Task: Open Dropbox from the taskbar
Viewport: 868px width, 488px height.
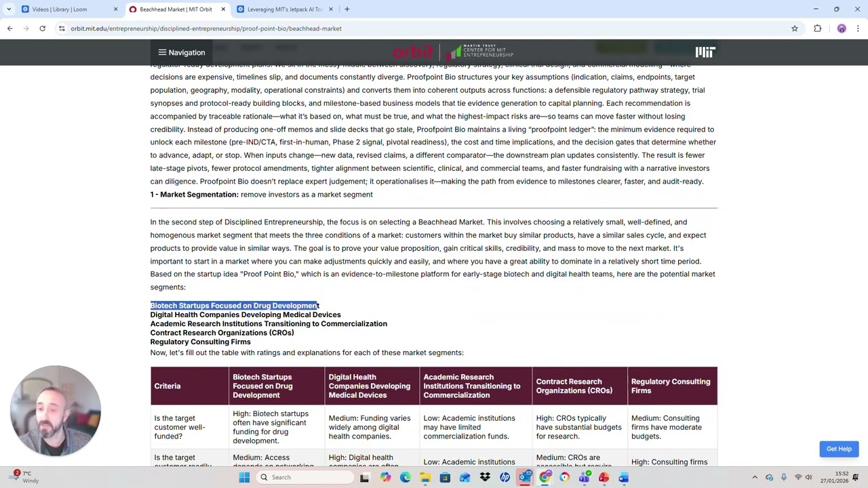Action: click(x=485, y=477)
